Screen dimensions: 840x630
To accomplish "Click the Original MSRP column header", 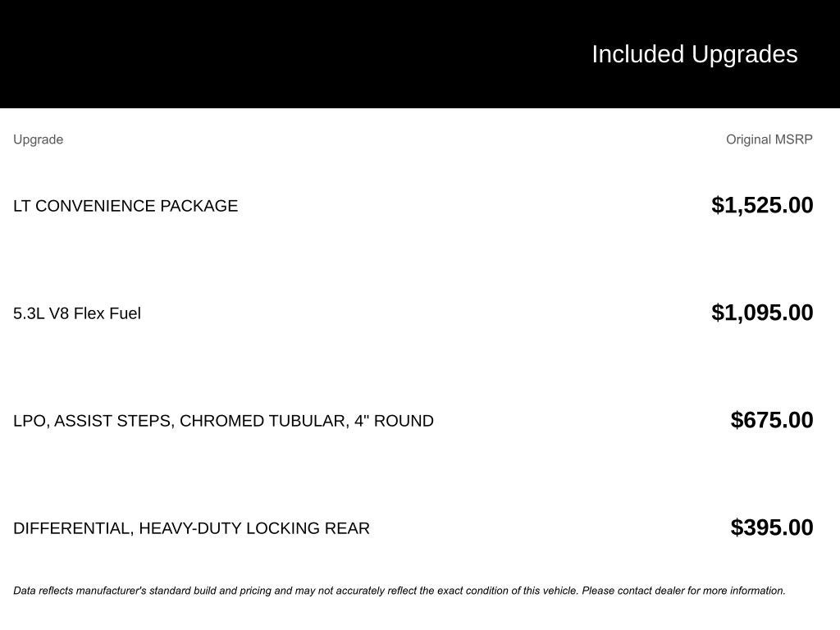I will 769,139.
